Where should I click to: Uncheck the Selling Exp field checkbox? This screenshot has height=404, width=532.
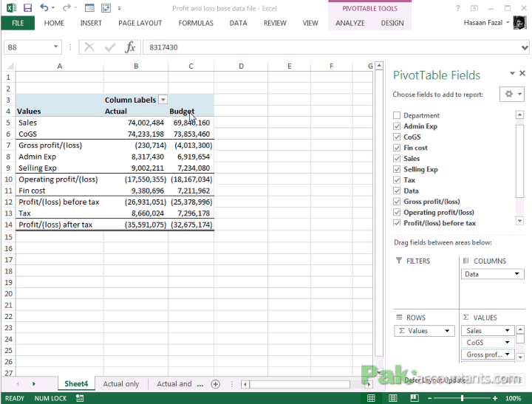point(397,169)
